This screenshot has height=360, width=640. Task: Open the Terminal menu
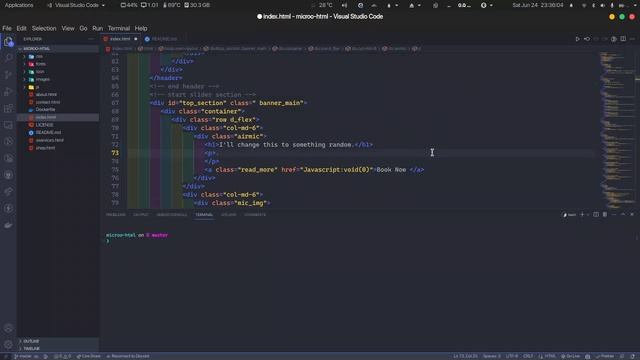coord(118,28)
